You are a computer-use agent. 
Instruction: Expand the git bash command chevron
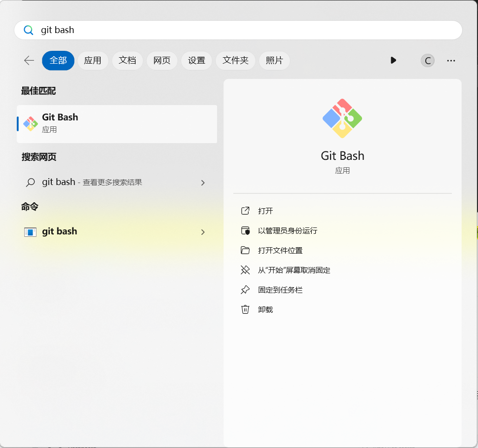tap(203, 232)
